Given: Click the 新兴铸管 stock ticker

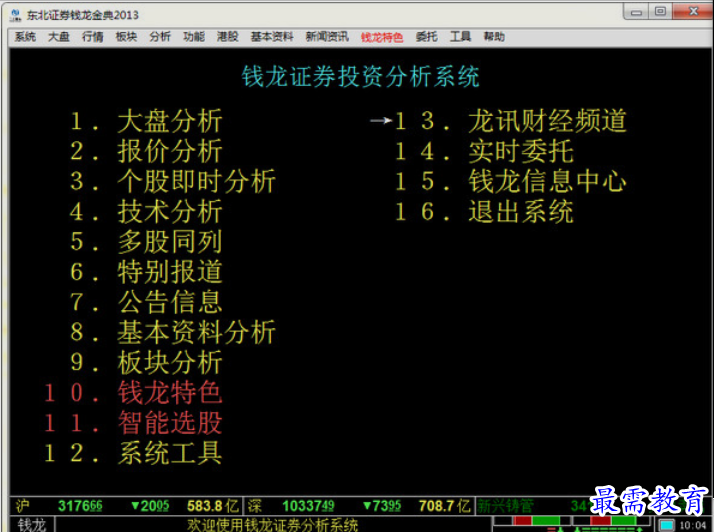Looking at the screenshot, I should 505,506.
